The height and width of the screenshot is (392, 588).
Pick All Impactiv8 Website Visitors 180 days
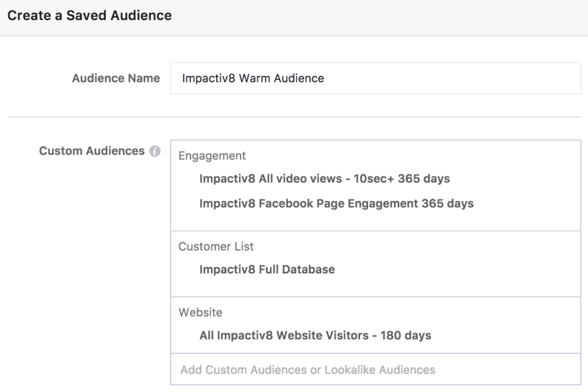point(315,335)
